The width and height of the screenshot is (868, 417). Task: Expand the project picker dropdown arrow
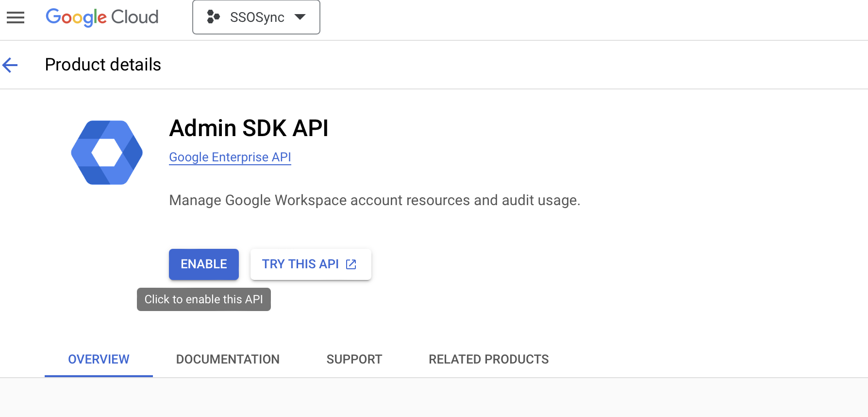[x=300, y=17]
